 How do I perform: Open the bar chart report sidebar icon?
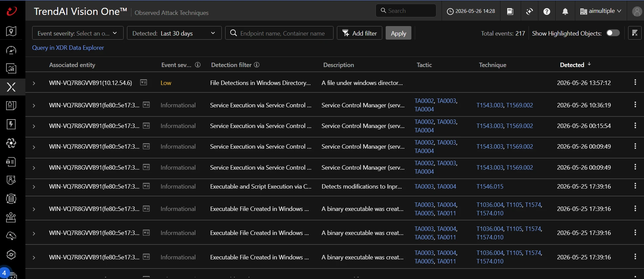(11, 69)
